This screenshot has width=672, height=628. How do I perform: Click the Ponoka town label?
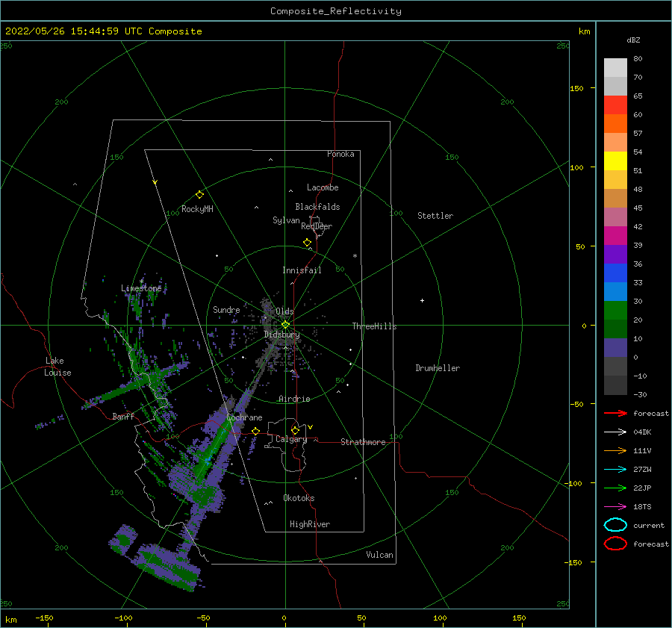340,154
